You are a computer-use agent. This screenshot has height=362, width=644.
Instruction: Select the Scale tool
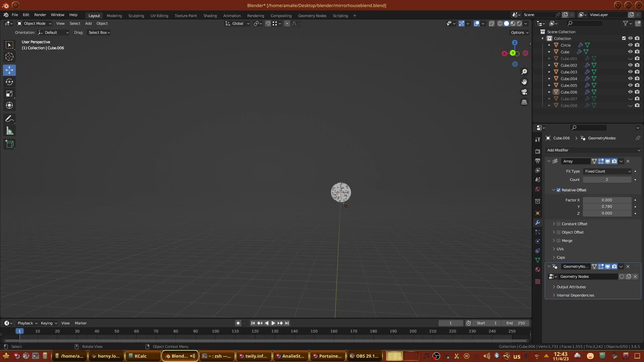9,94
